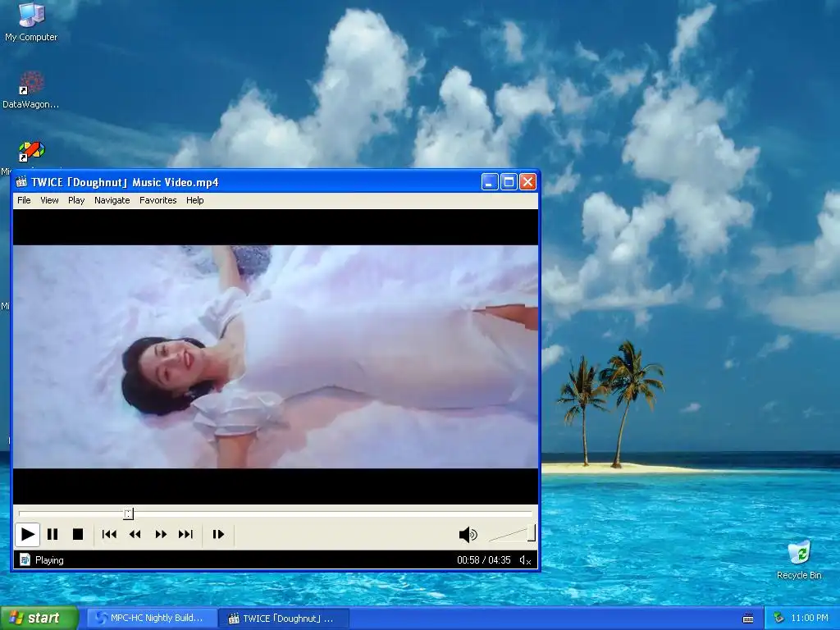The width and height of the screenshot is (840, 630).
Task: Maximize the MPC-HC player window
Action: click(x=509, y=182)
